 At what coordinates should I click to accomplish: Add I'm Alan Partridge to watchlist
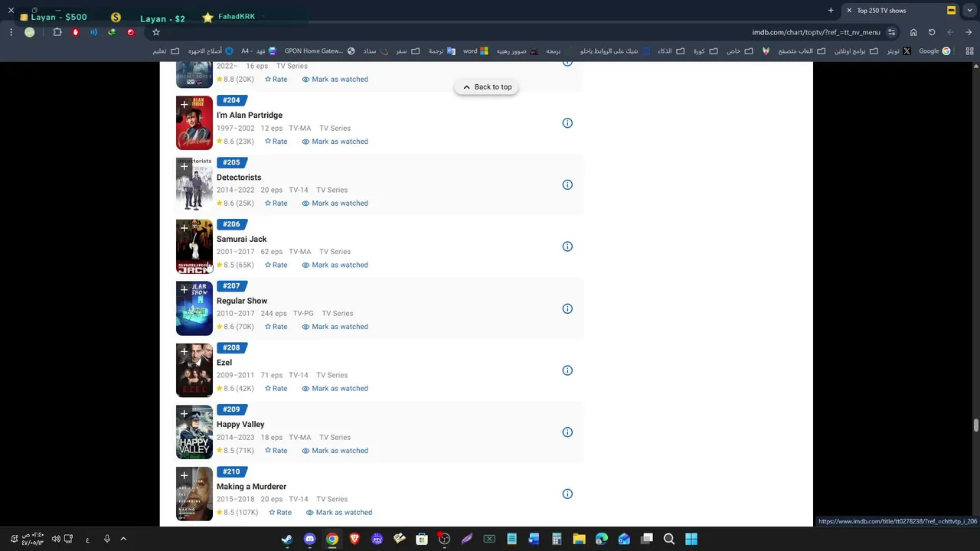(184, 104)
